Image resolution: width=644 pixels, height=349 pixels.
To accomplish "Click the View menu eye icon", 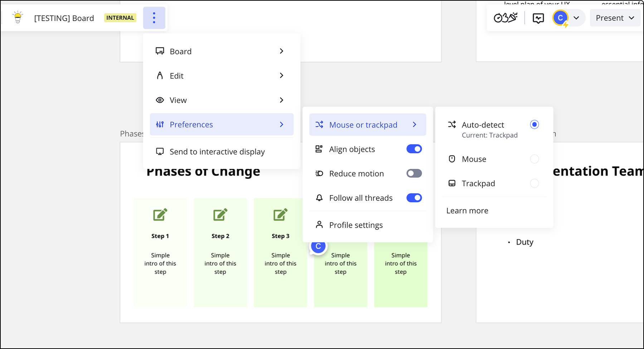I will tap(160, 100).
